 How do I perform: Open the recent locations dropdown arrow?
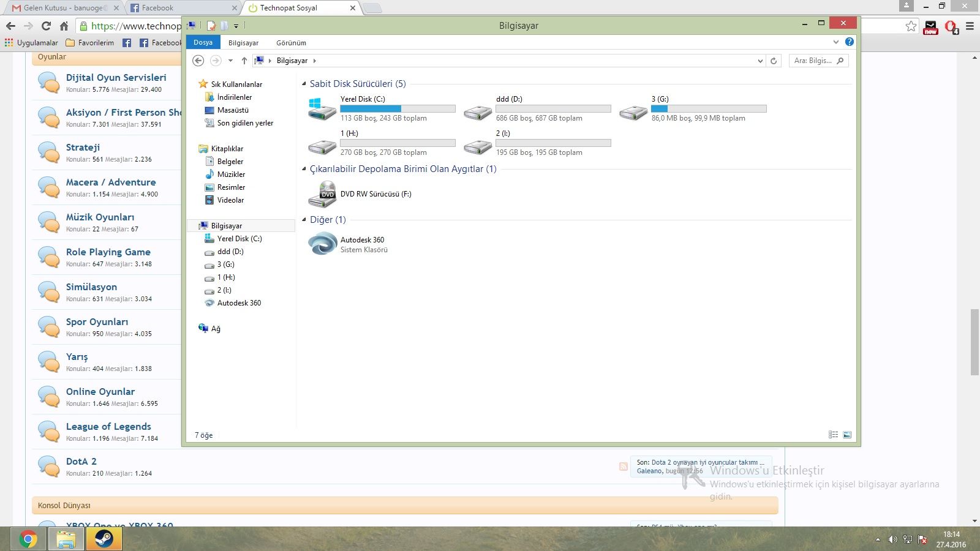point(230,61)
